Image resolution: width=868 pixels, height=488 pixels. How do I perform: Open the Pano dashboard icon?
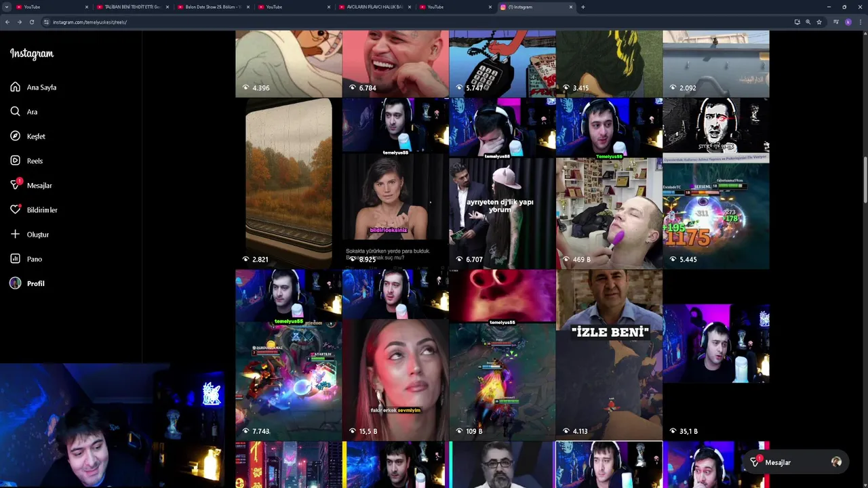[15, 259]
